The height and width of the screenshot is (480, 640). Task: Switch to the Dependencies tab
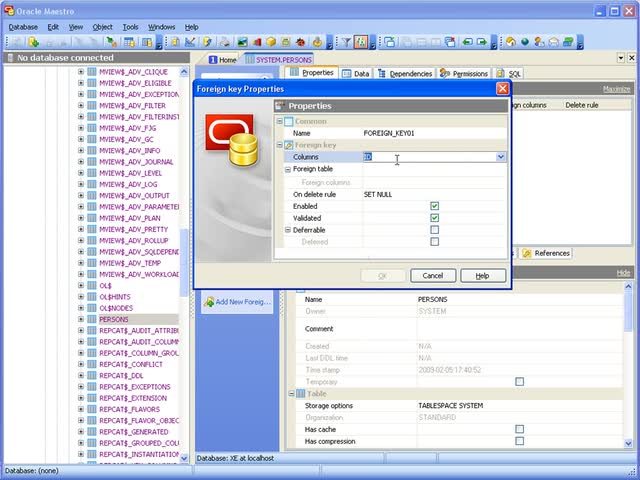[405, 73]
